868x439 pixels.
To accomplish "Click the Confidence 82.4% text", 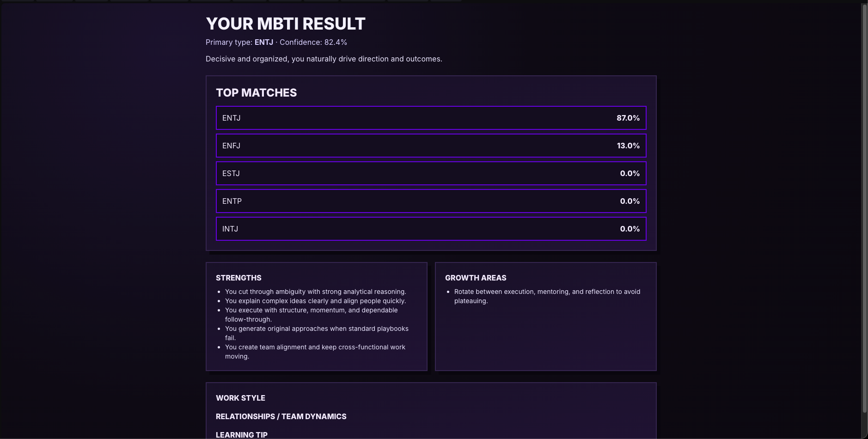I will pos(313,42).
